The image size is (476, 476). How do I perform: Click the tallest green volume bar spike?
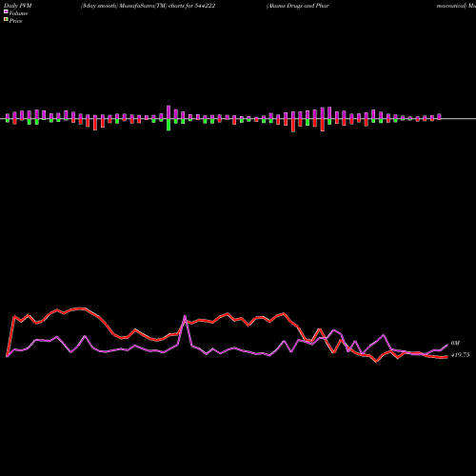pos(169,125)
